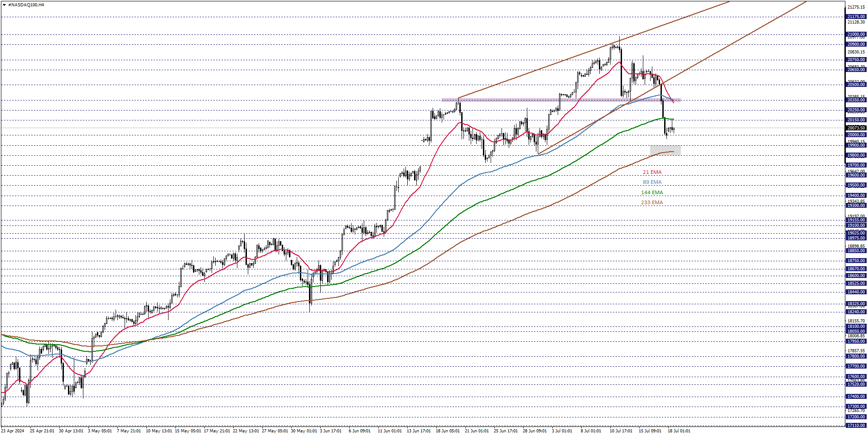This screenshot has height=436, width=868.
Task: Click the 18 Jun 05:01 time axis label
Action: tap(448, 431)
